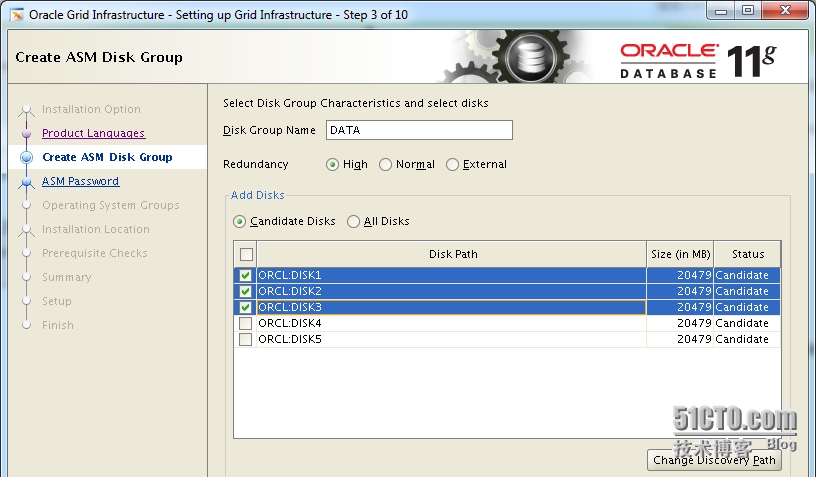Choose External redundancy option
Viewport: 816px width, 477px height.
coord(452,164)
